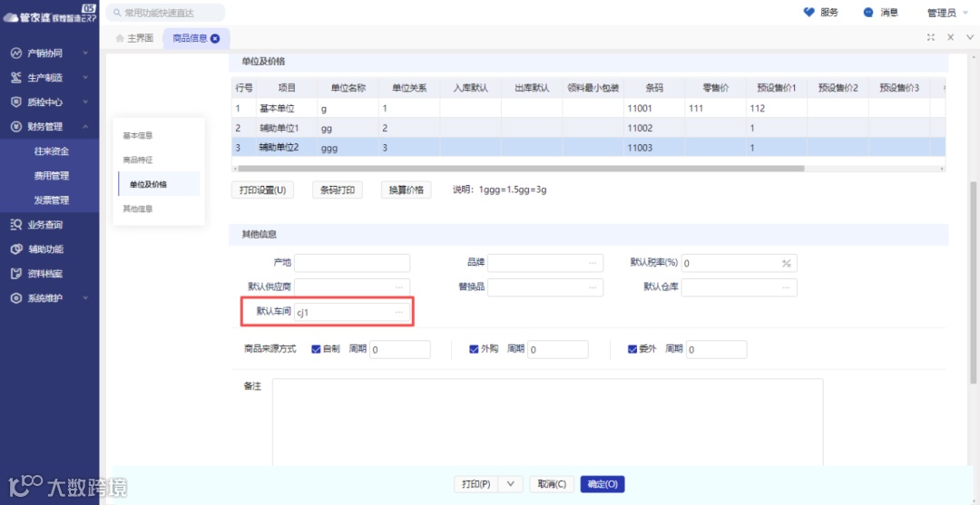Jump to 基本信息 section
Viewport: 980px width, 505px height.
coord(138,135)
